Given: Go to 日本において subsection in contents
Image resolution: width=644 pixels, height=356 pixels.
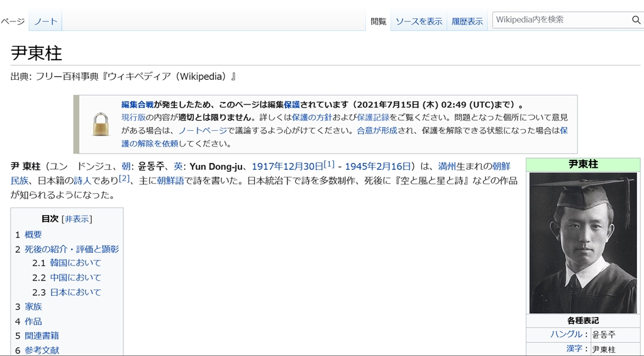Looking at the screenshot, I should click(75, 292).
